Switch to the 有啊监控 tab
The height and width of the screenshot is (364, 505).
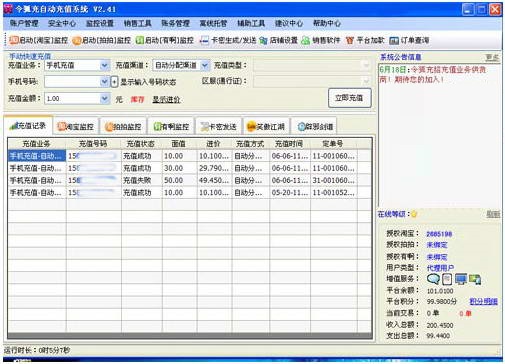(171, 127)
